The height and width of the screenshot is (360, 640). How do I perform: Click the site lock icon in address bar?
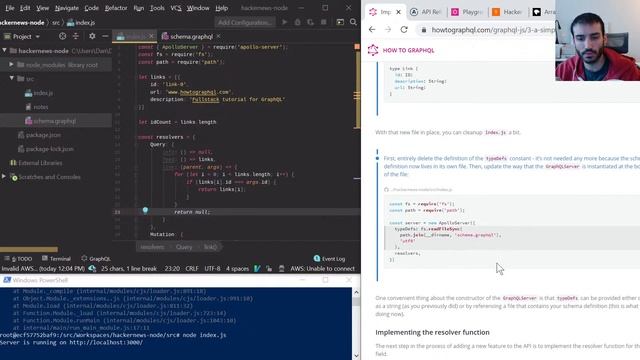coord(424,30)
